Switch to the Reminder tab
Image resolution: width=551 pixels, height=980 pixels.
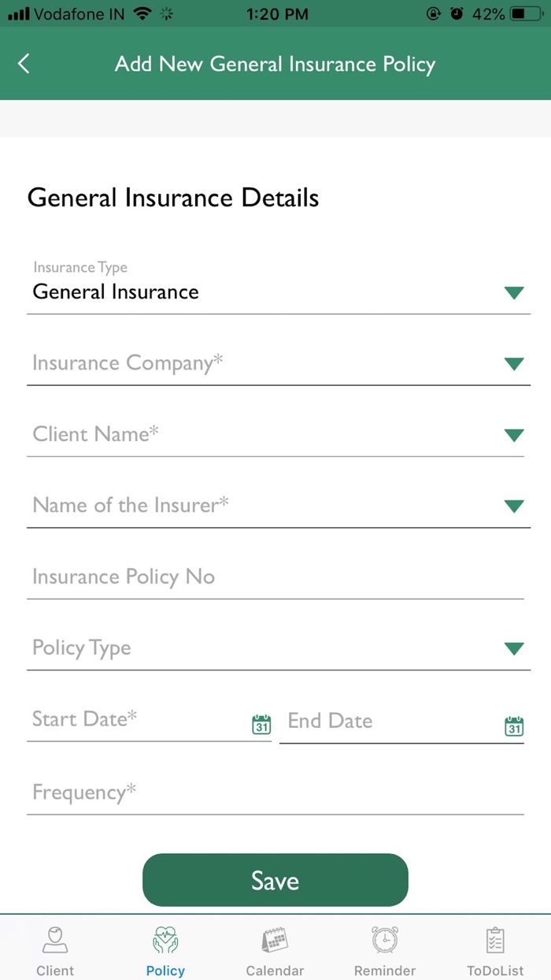click(x=385, y=948)
